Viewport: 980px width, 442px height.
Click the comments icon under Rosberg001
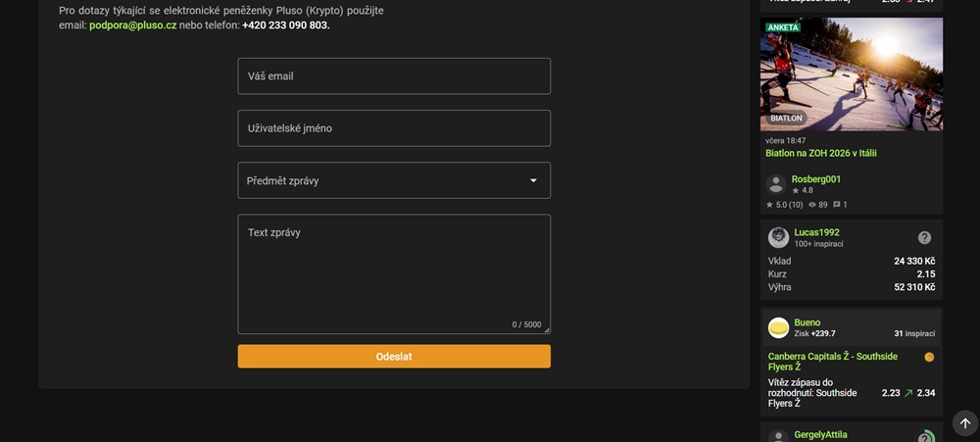[837, 205]
